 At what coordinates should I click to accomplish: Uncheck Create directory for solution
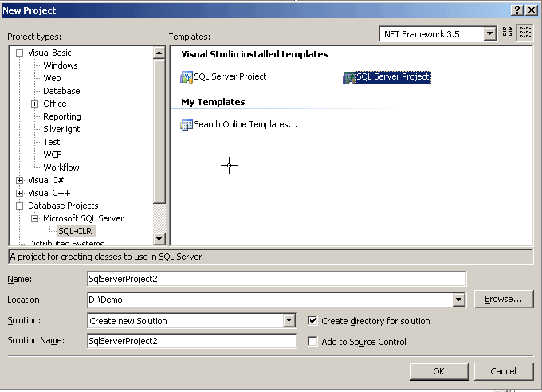pyautogui.click(x=313, y=321)
